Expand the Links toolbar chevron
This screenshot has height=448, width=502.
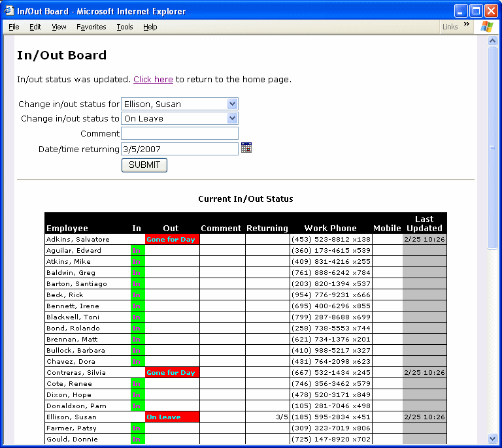[x=467, y=25]
